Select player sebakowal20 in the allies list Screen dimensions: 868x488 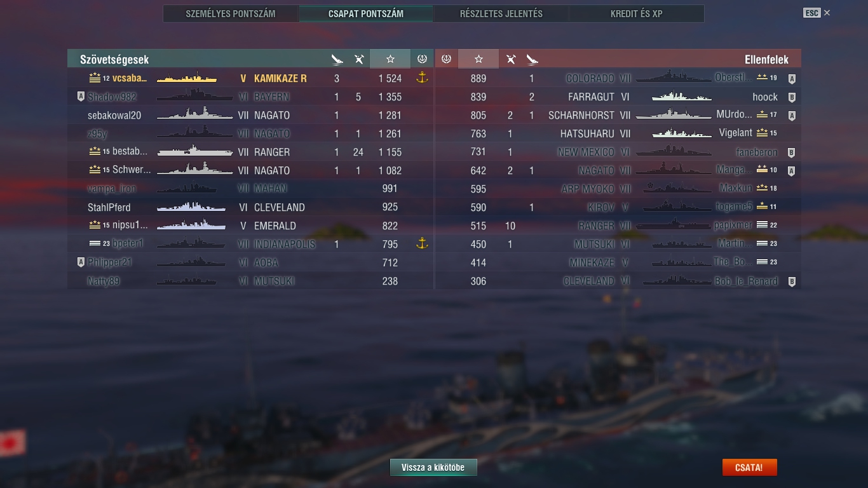click(250, 115)
